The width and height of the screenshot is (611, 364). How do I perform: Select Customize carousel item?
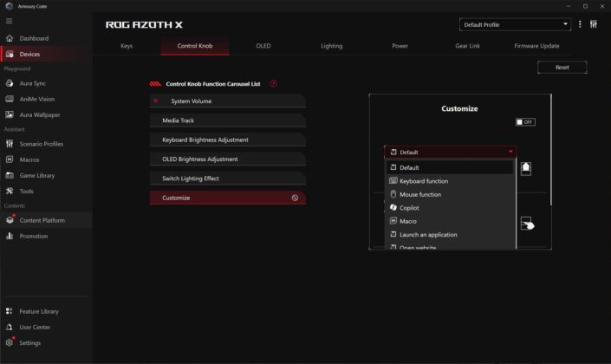point(228,198)
